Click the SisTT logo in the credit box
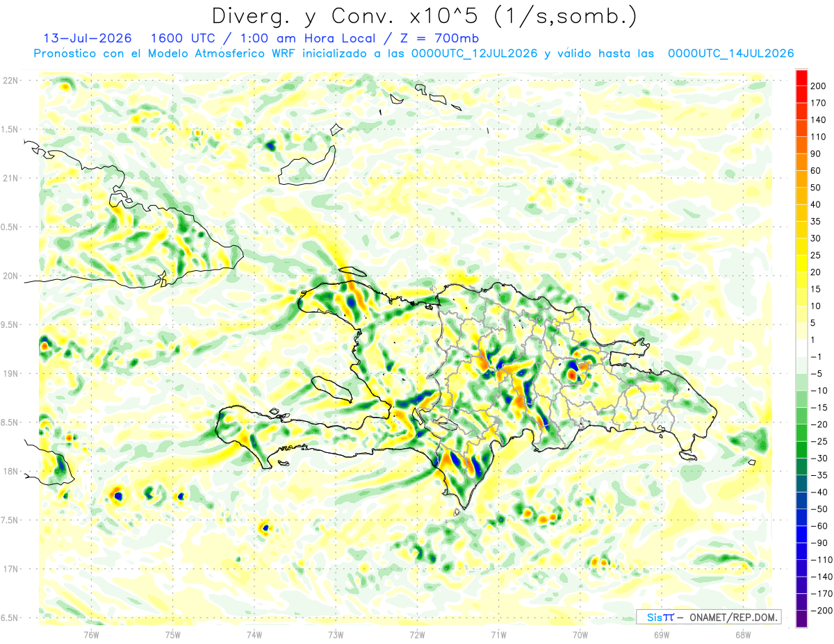Viewport: 834px width, 644px height. point(660,617)
